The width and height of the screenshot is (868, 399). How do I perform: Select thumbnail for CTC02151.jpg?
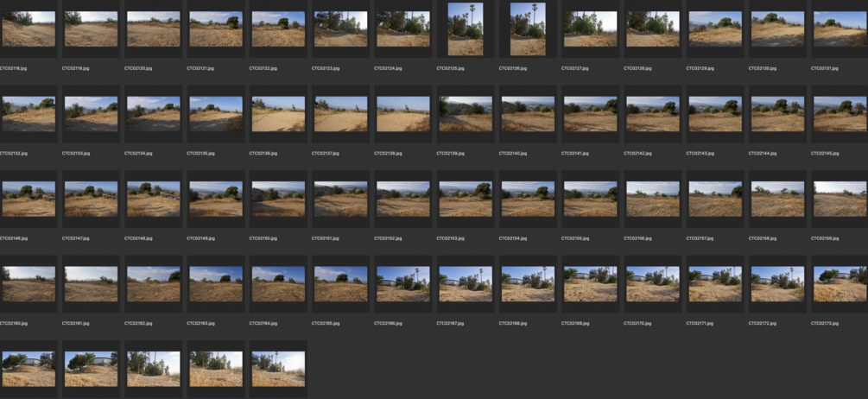(341, 199)
